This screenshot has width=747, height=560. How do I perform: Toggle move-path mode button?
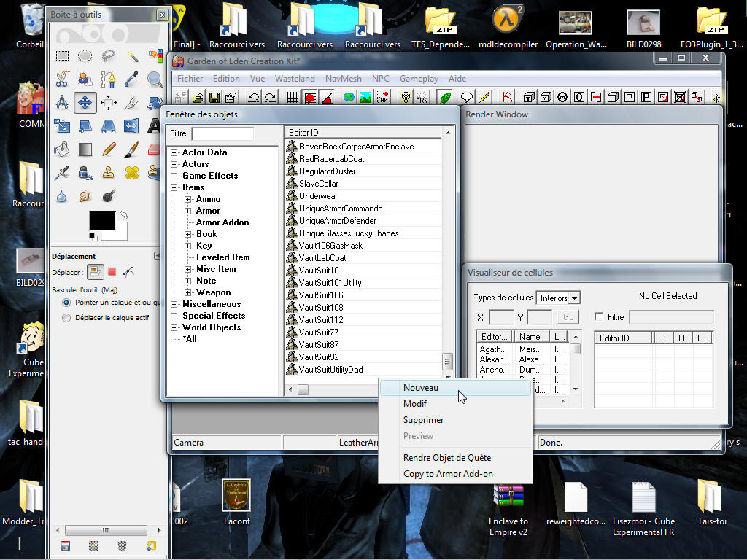pos(128,272)
